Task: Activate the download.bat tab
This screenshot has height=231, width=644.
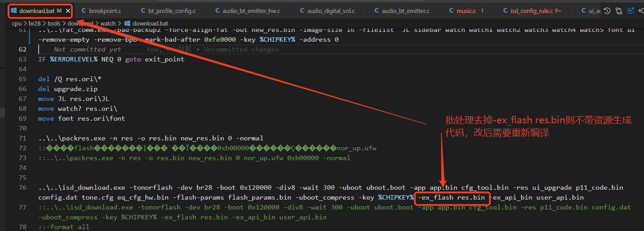Action: [40, 10]
